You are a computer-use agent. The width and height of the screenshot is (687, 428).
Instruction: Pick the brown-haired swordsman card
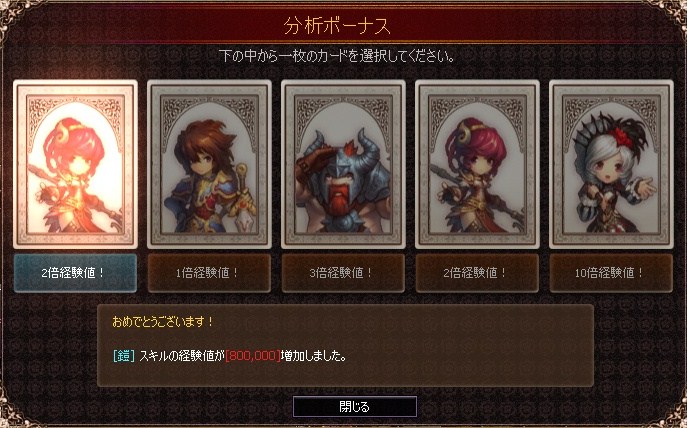(x=209, y=164)
